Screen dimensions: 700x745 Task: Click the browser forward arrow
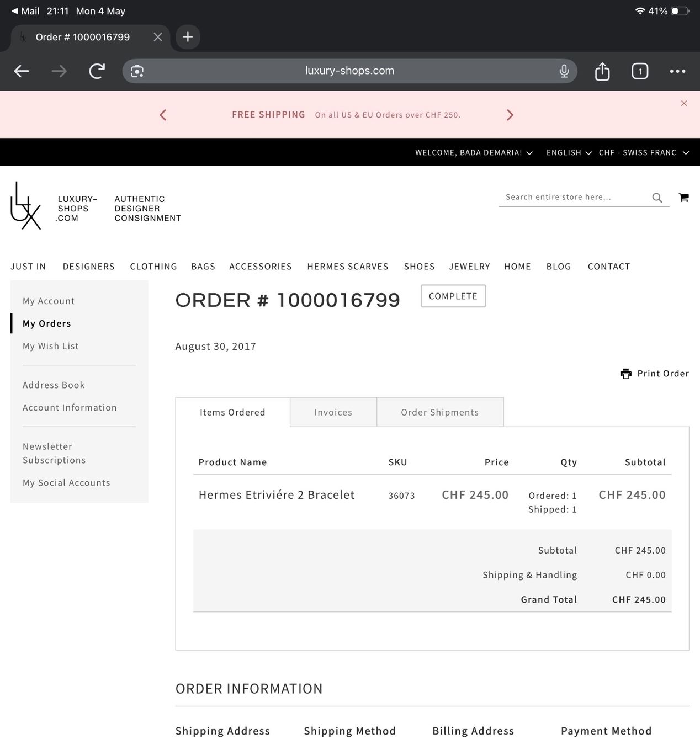point(59,71)
